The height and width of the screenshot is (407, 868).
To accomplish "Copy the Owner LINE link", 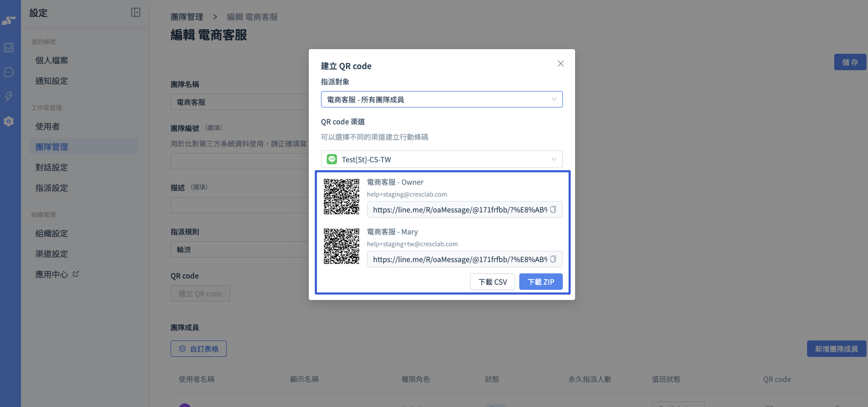I will [x=553, y=209].
